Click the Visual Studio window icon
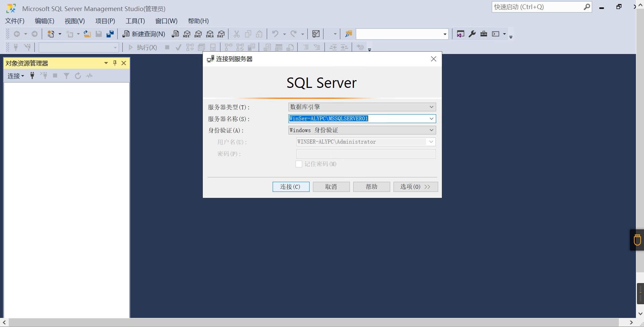Image resolution: width=644 pixels, height=327 pixels. coord(461,34)
